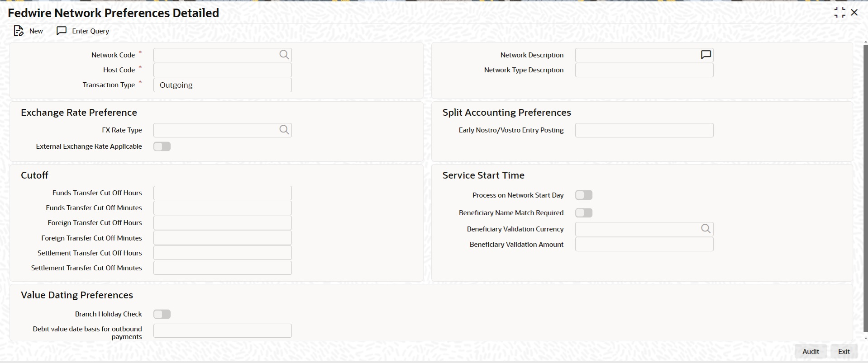This screenshot has width=868, height=363.
Task: Open Network Code search lookup
Action: pos(284,55)
